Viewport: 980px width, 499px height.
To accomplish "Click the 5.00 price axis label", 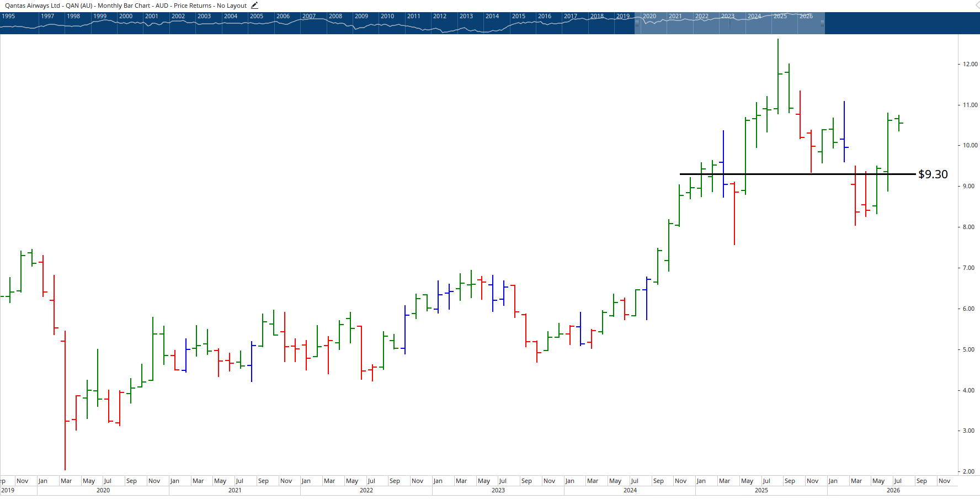I will pos(968,349).
